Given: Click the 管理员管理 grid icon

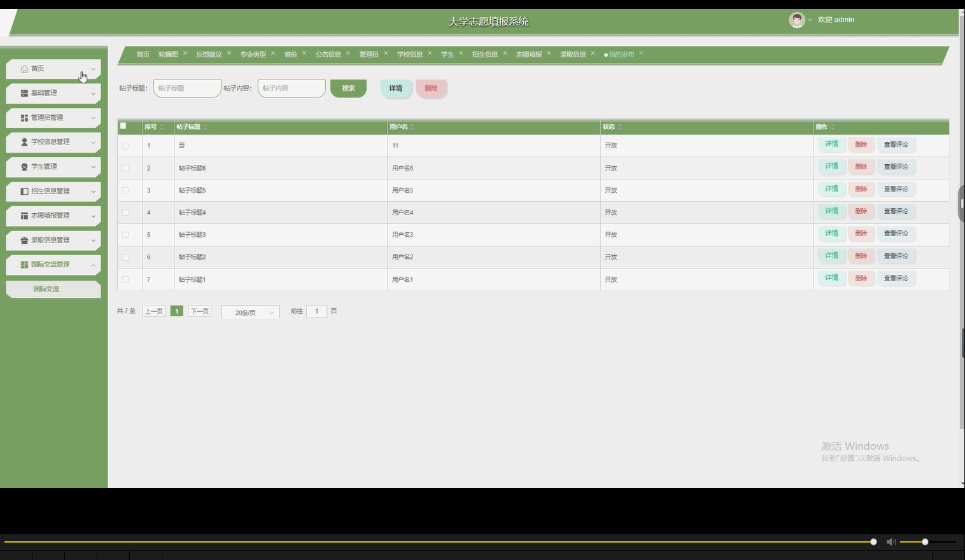Looking at the screenshot, I should point(24,118).
